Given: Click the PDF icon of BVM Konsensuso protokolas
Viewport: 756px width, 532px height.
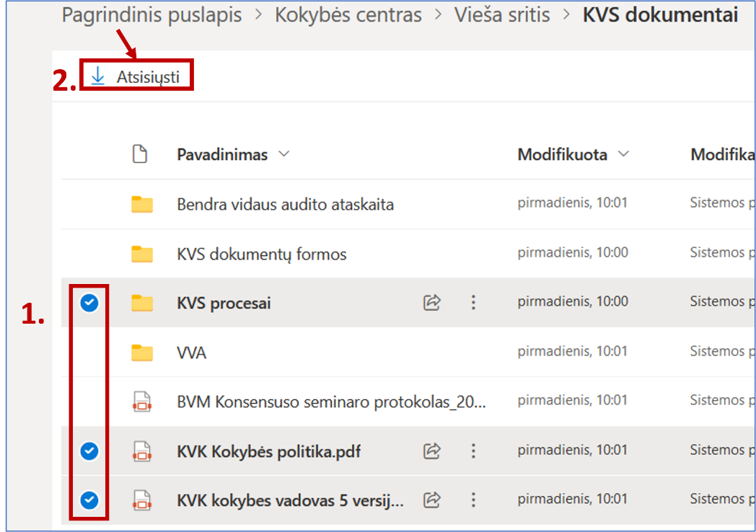Looking at the screenshot, I should 142,402.
